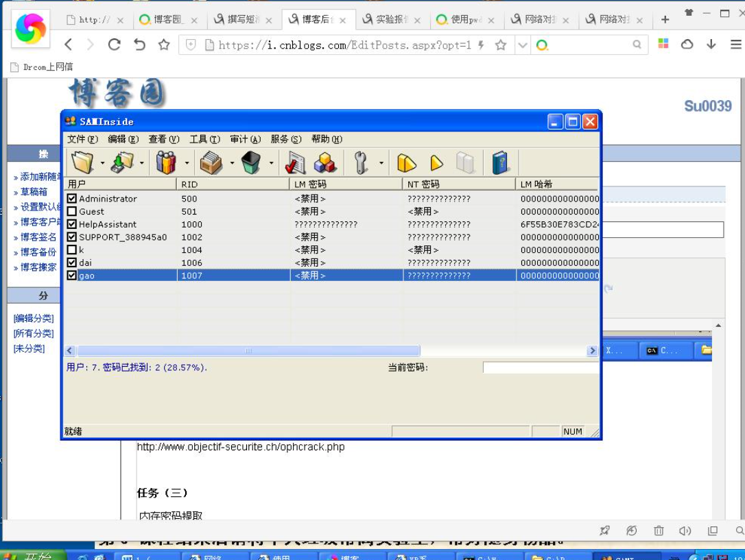Uncheck the dai user checkbox

(x=72, y=263)
